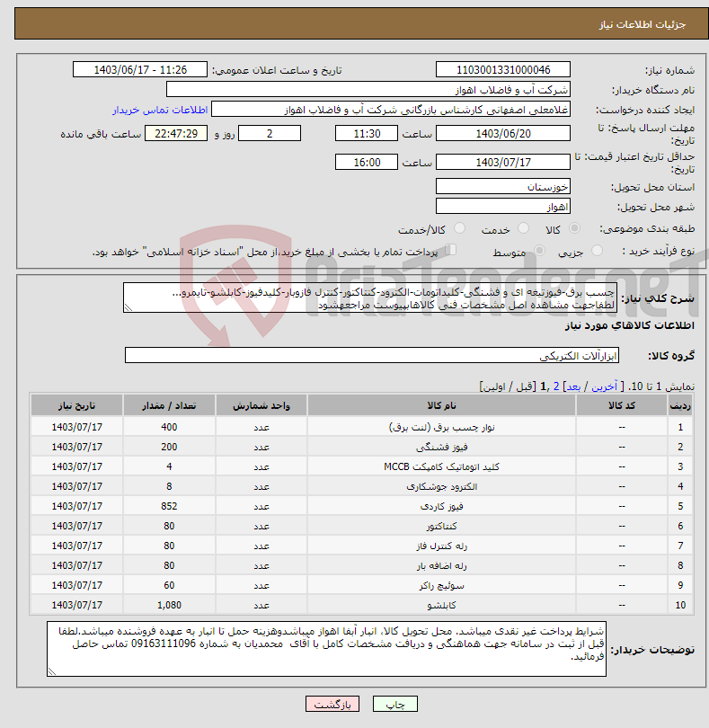Viewport: 709px width, 728px height.
Task: Click the ردیف column header
Action: 680,405
